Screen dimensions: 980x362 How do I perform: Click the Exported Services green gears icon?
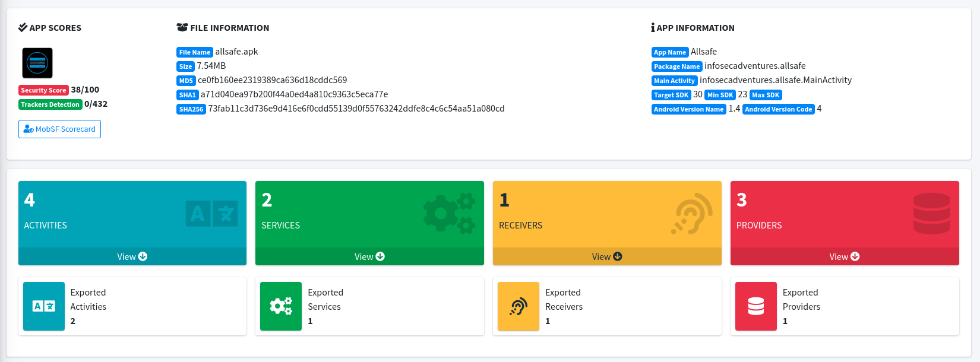tap(281, 306)
